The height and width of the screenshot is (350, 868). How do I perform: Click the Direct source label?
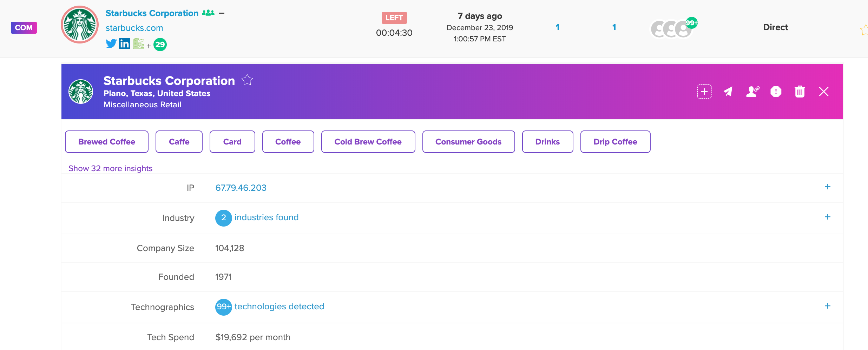tap(775, 27)
